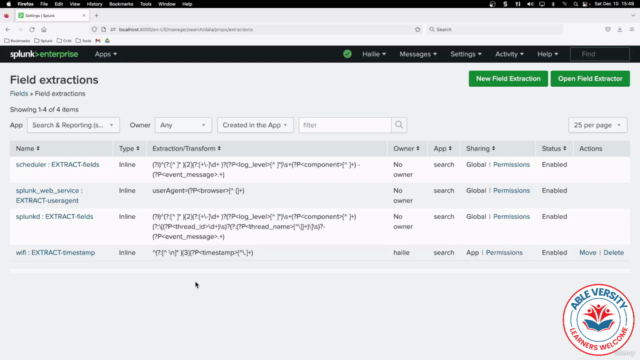Open Permissions for wifi row
Screen dimensions: 640x360
click(x=504, y=253)
